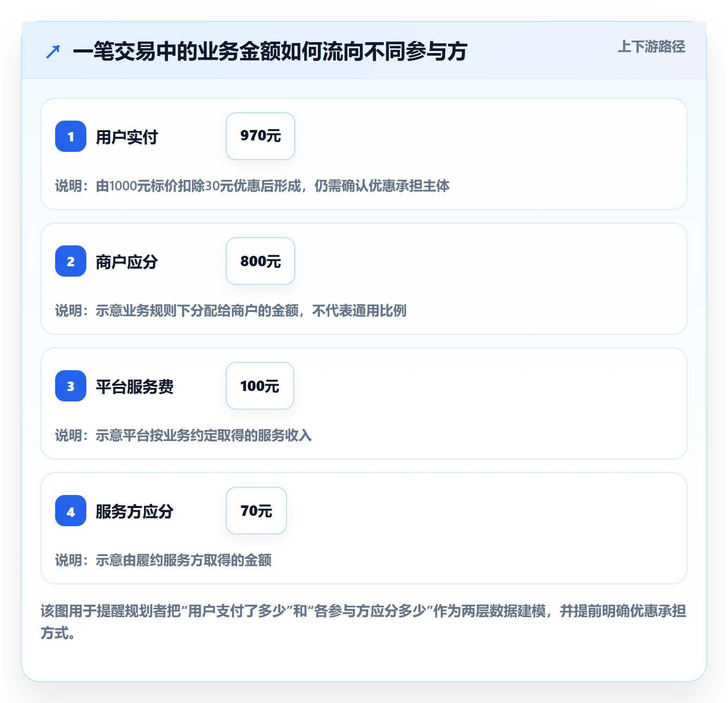Viewport: 728px width, 703px height.
Task: Click the 970元 amount box
Action: [261, 136]
